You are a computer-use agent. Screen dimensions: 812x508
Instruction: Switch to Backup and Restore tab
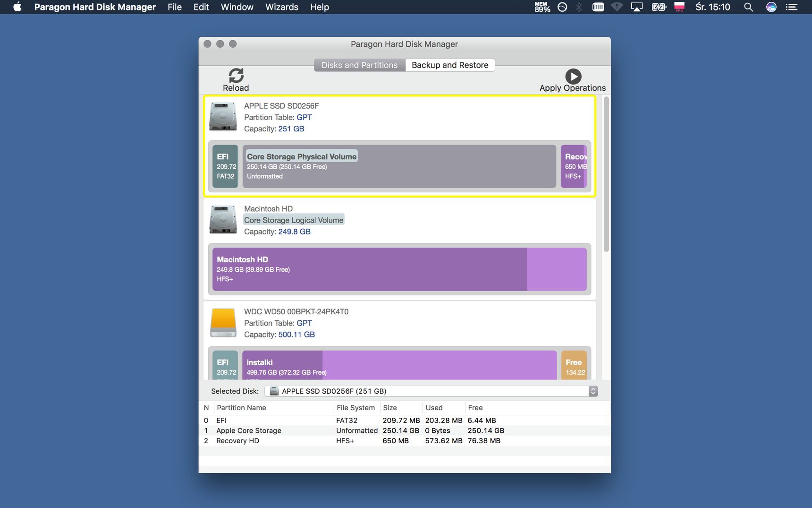pos(450,65)
